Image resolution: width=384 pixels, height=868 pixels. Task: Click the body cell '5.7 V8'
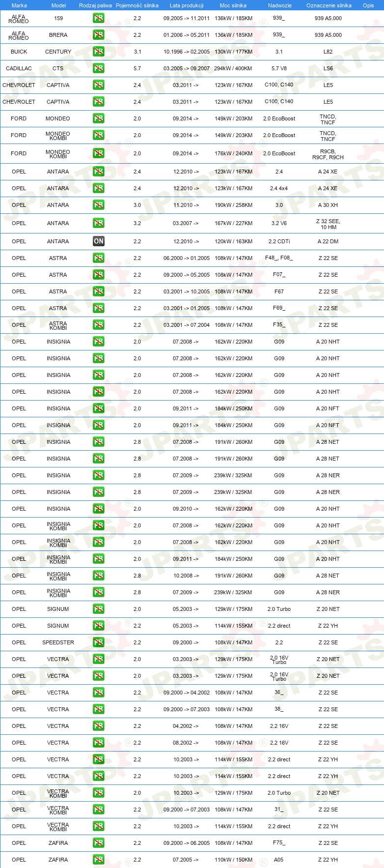point(279,68)
